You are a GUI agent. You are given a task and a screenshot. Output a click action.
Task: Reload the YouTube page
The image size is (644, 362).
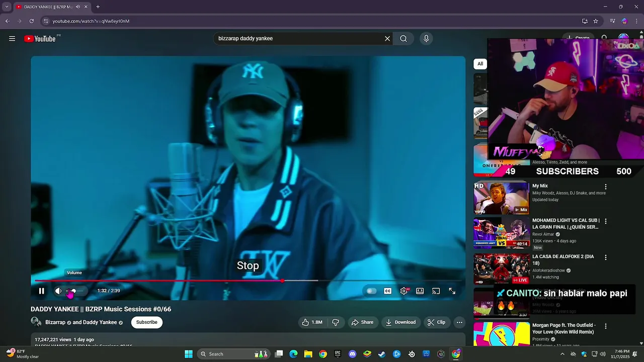point(32,21)
